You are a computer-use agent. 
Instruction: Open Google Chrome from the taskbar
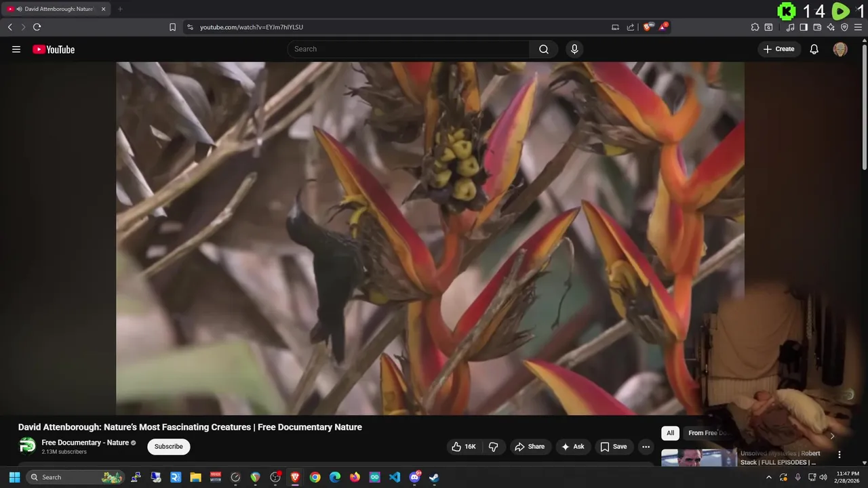(x=315, y=477)
